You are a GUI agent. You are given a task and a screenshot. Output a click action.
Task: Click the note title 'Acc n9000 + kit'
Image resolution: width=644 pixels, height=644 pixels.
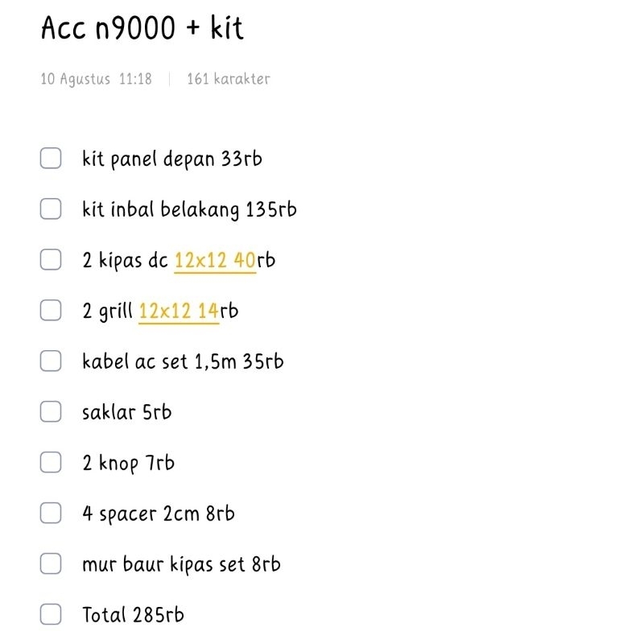pos(142,29)
